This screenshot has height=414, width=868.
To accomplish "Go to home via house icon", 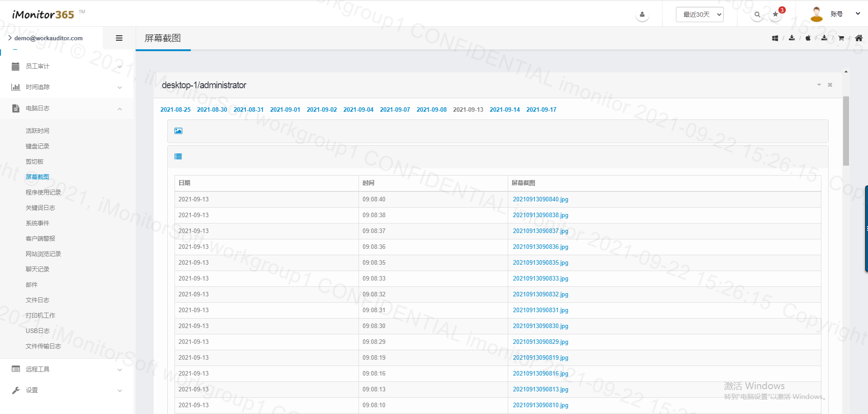I will tap(859, 38).
